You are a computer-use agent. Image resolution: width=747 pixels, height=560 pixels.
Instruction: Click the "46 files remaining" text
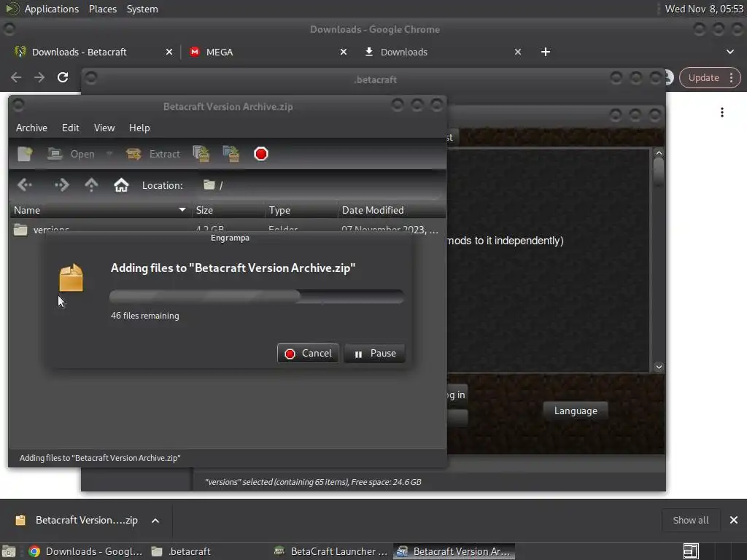(x=145, y=316)
